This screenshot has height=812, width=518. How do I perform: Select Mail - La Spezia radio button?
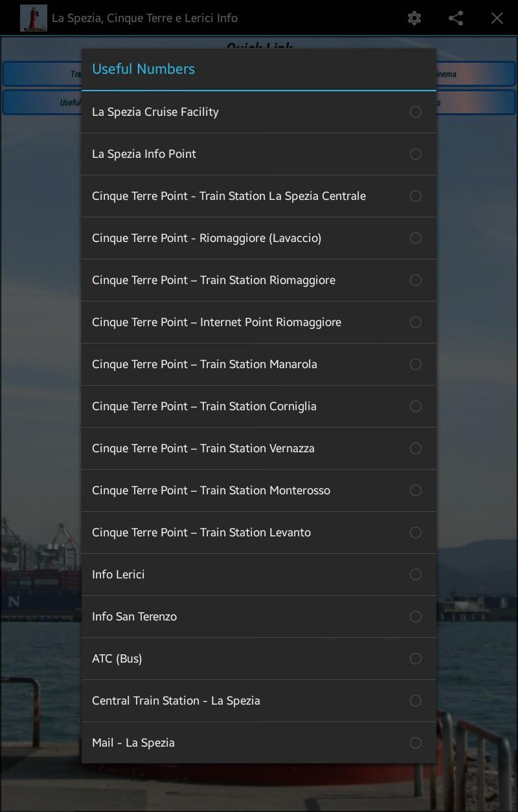416,743
